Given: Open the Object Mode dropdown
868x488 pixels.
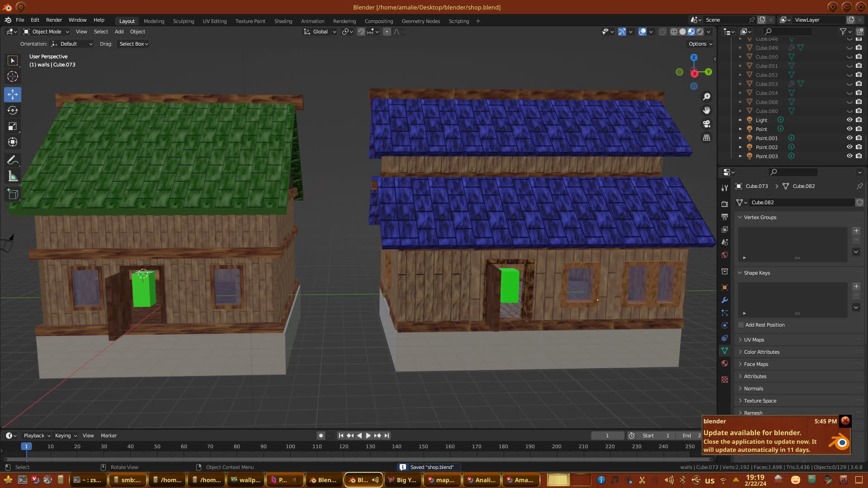Looking at the screenshot, I should click(x=46, y=32).
